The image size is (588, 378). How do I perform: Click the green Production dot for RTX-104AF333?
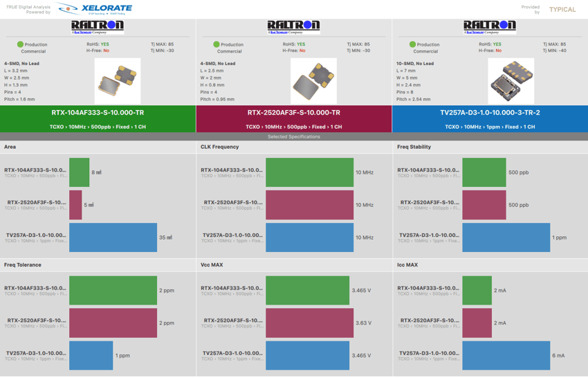click(x=20, y=44)
